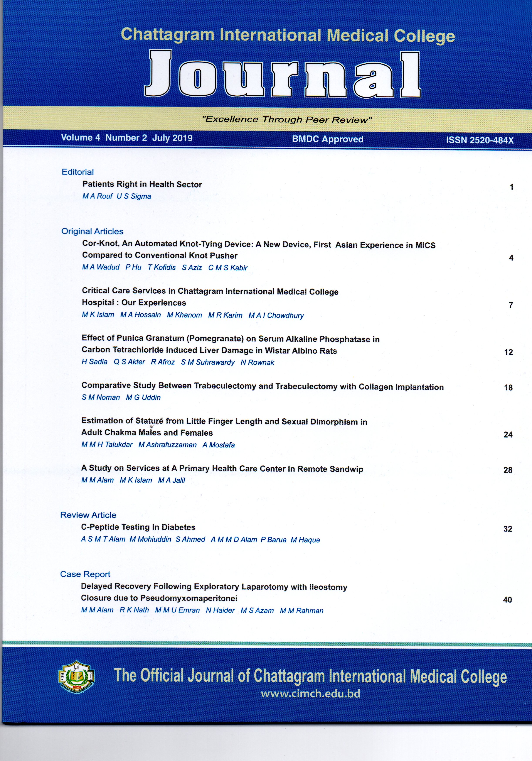Open Primary Health Care Center Sandwip article
The width and height of the screenshot is (532, 761).
[222, 469]
